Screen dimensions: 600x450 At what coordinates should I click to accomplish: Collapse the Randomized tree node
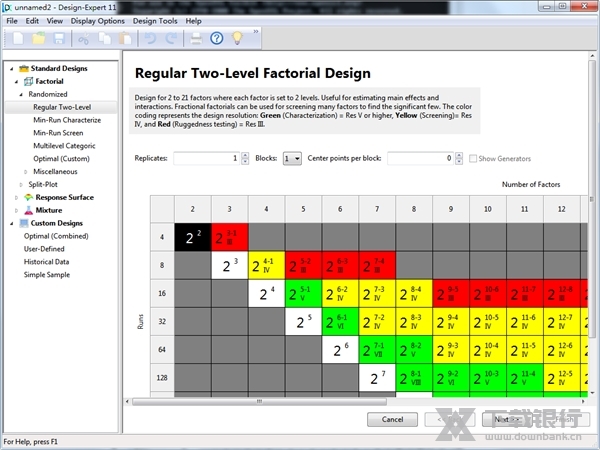[x=21, y=95]
